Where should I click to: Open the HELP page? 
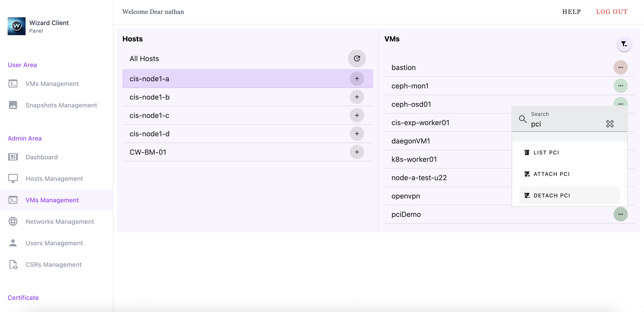pyautogui.click(x=571, y=11)
